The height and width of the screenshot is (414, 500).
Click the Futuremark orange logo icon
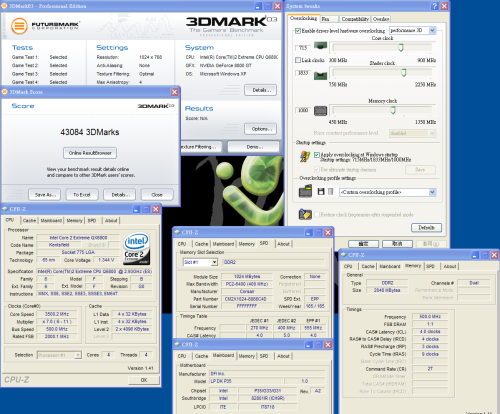point(19,26)
